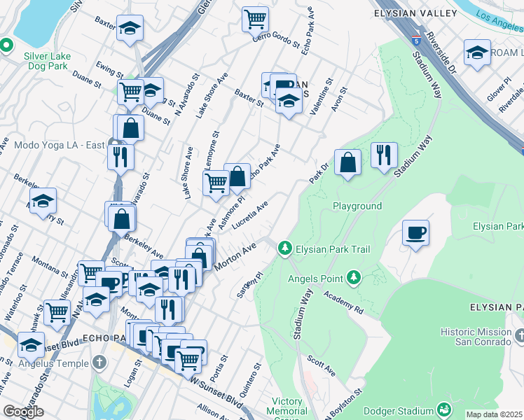Click the shopping cart marker by Ewing St
524x420 pixels.
point(130,92)
